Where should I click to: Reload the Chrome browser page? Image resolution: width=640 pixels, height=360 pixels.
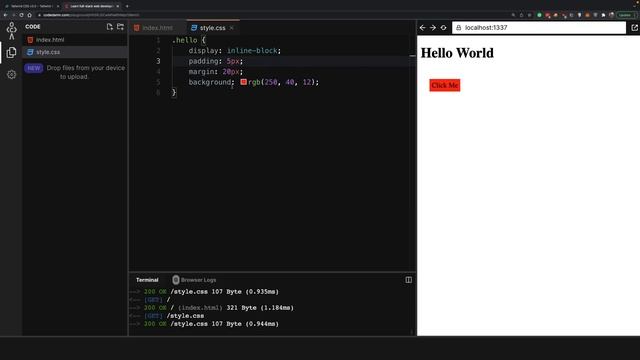pos(21,15)
